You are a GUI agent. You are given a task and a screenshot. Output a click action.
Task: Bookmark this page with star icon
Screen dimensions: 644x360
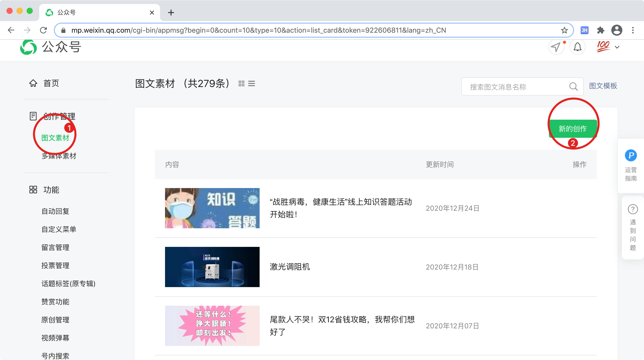click(564, 30)
